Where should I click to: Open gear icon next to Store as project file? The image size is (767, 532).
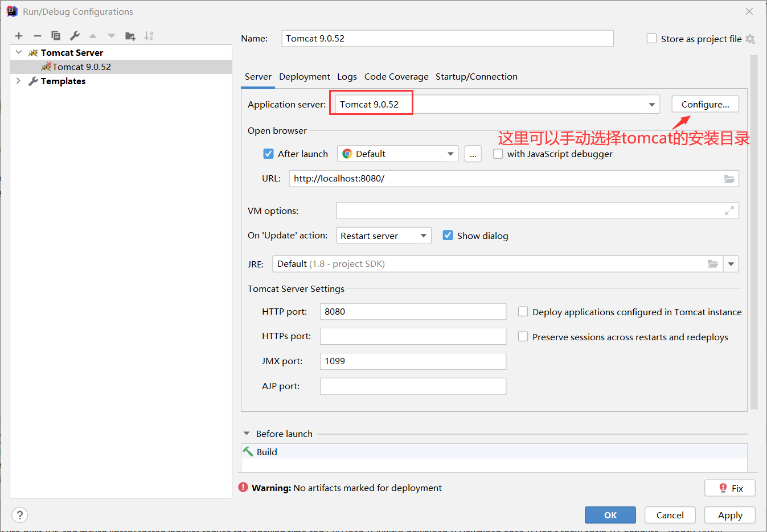750,39
